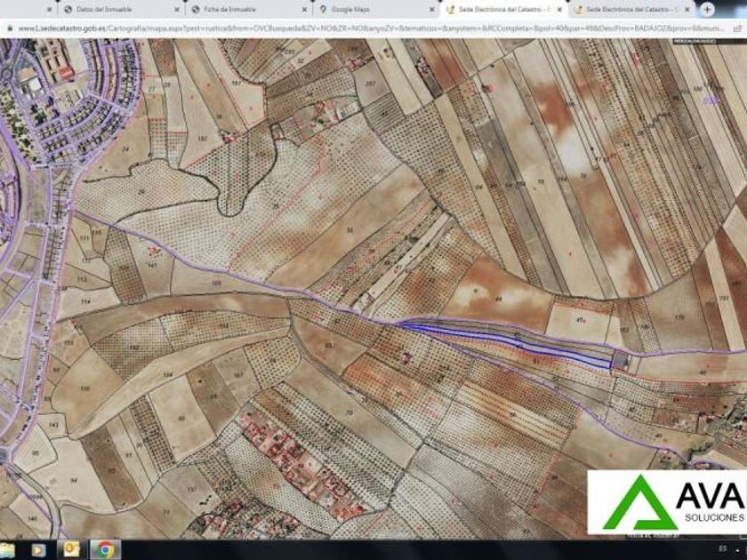The height and width of the screenshot is (560, 747).
Task: Close the active Sede Electrónica del Catastro tab
Action: coord(559,10)
